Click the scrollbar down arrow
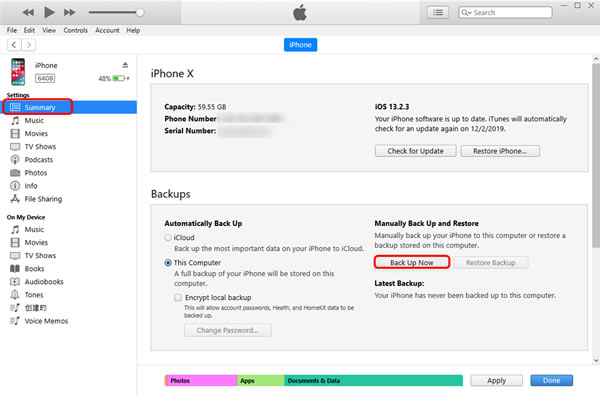Screen dimensions: 600x395 click(596, 360)
